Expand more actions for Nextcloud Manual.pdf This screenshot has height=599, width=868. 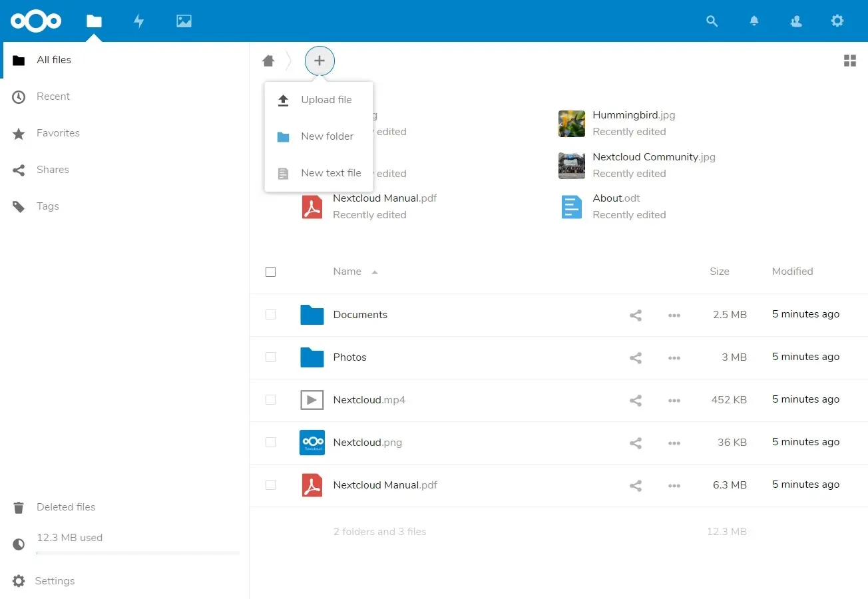point(674,486)
